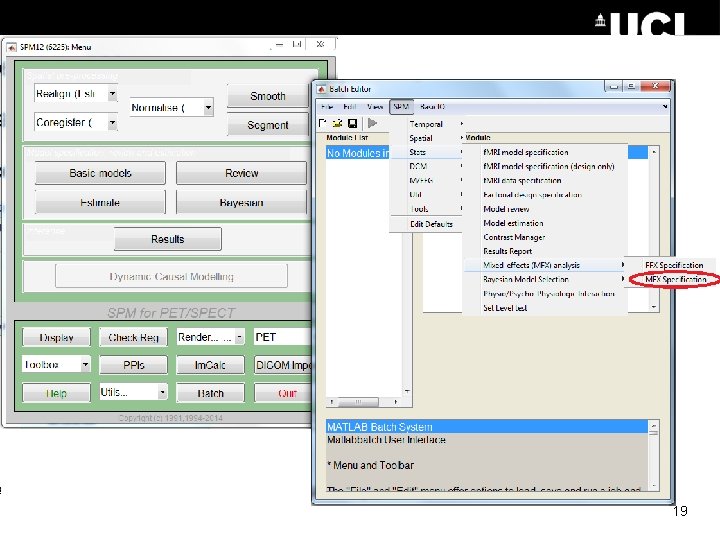Click the Smooth button

point(268,96)
